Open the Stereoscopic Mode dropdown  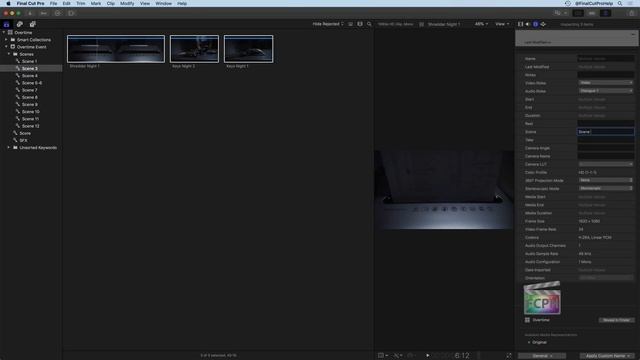[x=606, y=189]
